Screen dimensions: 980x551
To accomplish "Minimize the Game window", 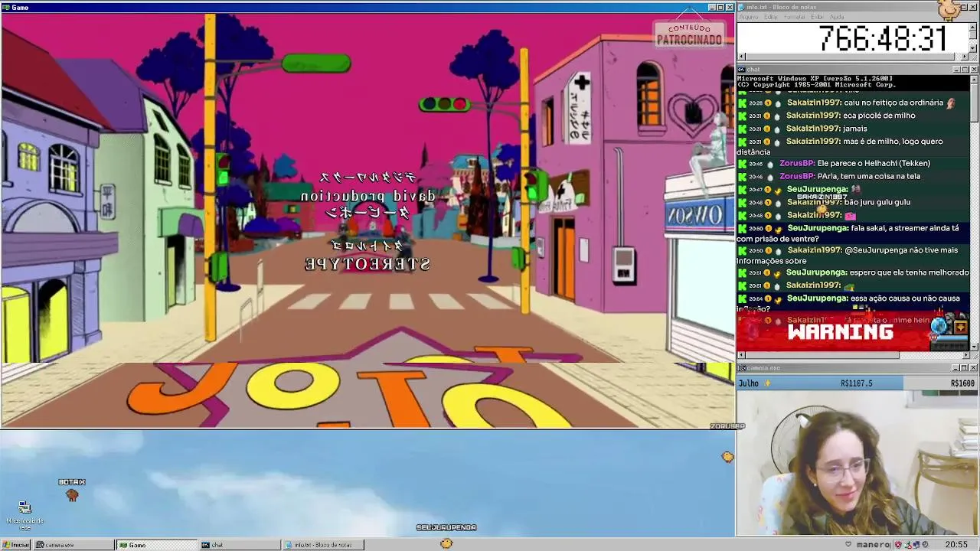I will point(712,7).
